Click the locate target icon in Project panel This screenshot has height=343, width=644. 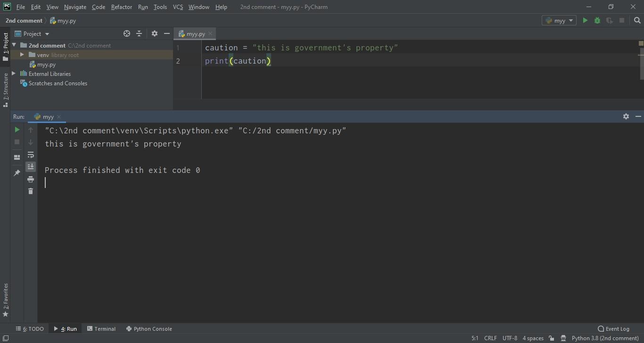coord(127,34)
